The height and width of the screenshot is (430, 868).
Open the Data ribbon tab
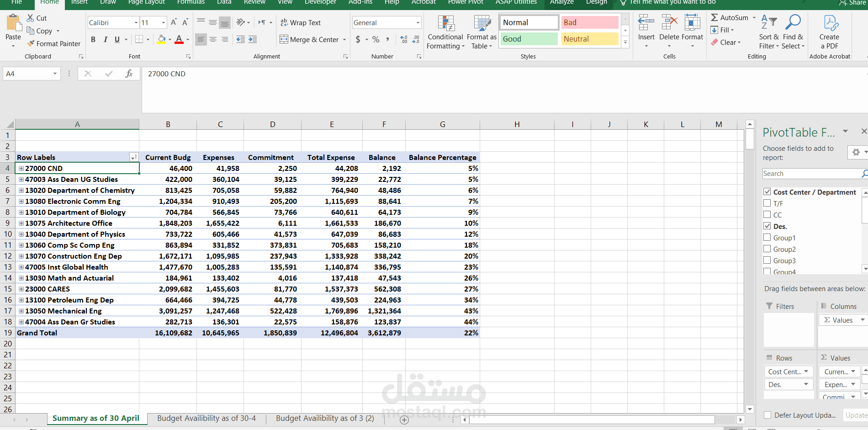pos(224,2)
